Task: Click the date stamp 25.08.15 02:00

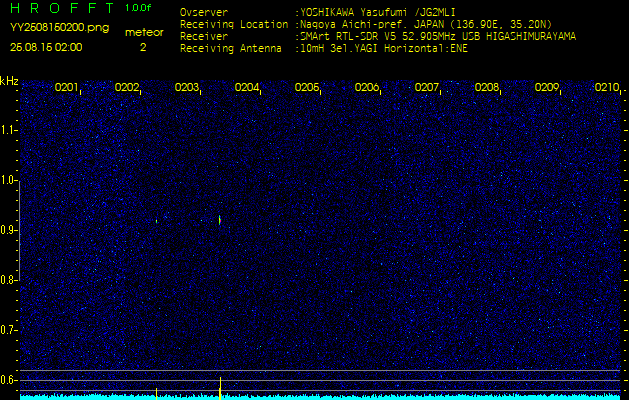Action: coord(46,47)
